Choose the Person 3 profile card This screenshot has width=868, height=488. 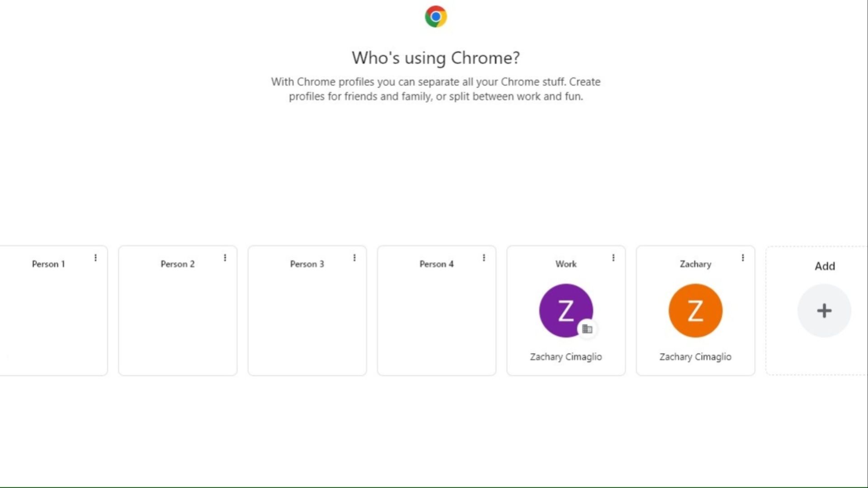pyautogui.click(x=307, y=316)
